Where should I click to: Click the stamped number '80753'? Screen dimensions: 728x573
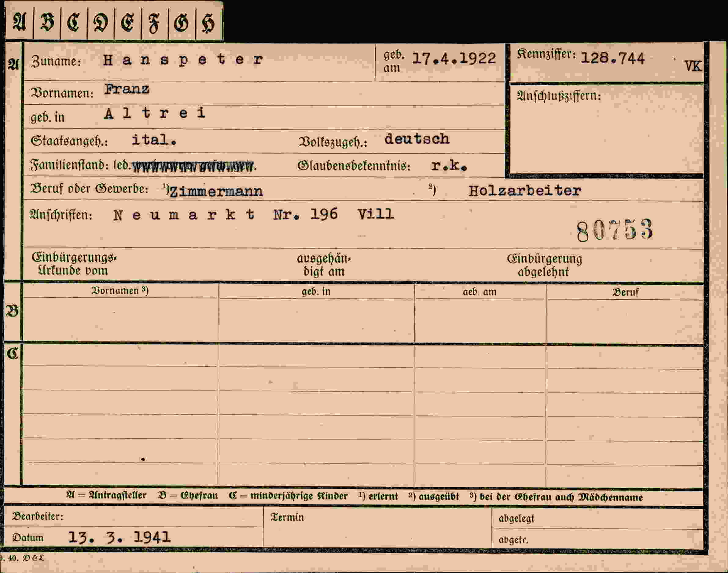(615, 230)
